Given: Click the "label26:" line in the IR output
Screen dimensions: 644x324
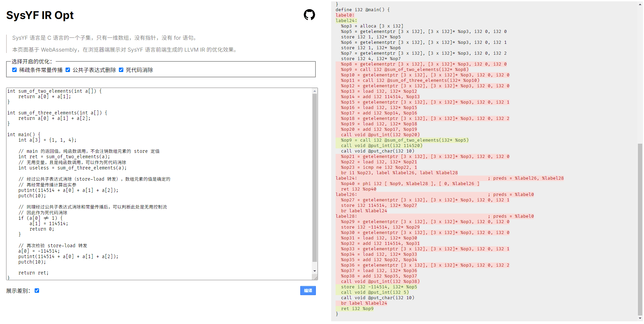Looking at the screenshot, I should [346, 195].
